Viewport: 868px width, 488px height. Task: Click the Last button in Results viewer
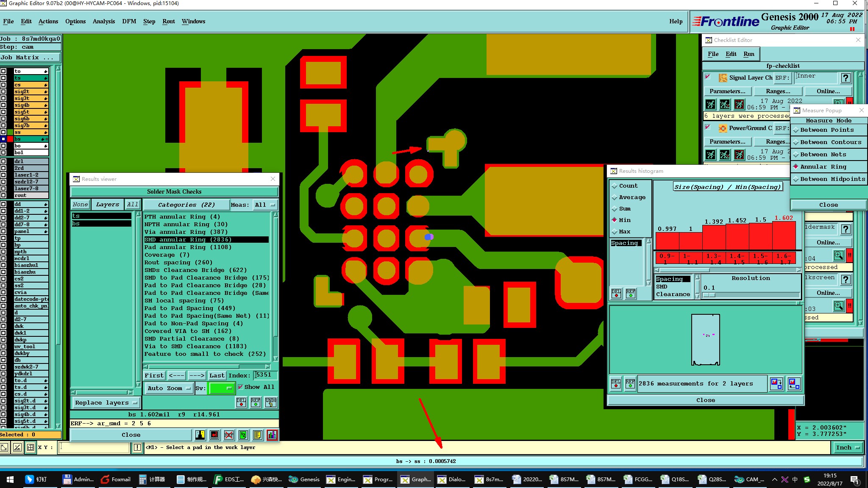pyautogui.click(x=217, y=375)
